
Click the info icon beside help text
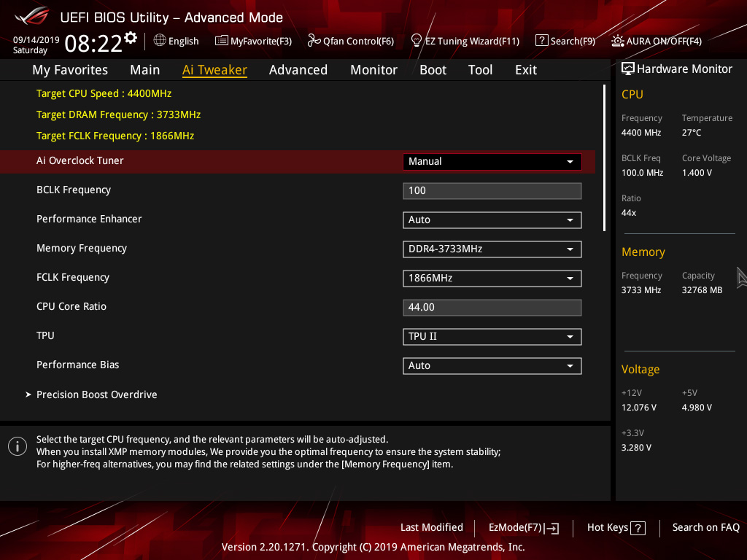pyautogui.click(x=18, y=446)
